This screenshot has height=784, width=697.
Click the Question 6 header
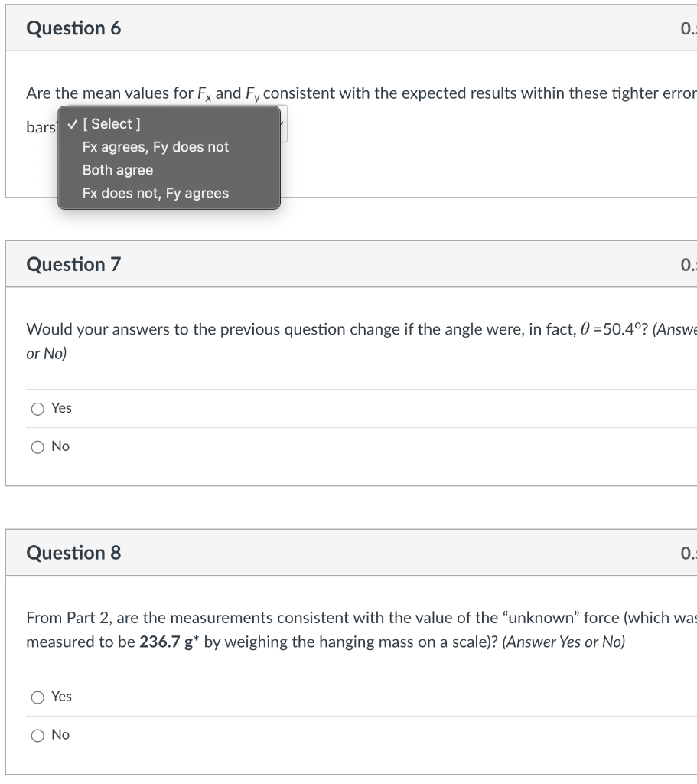point(72,28)
